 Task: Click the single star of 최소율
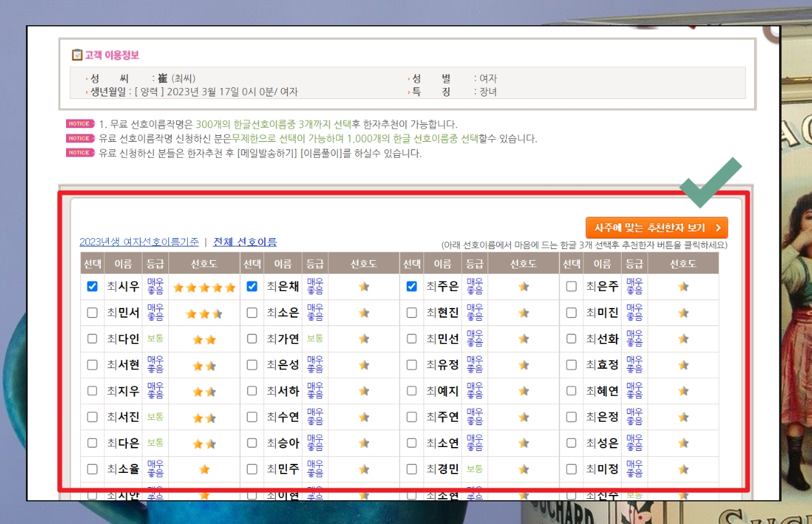(x=204, y=470)
